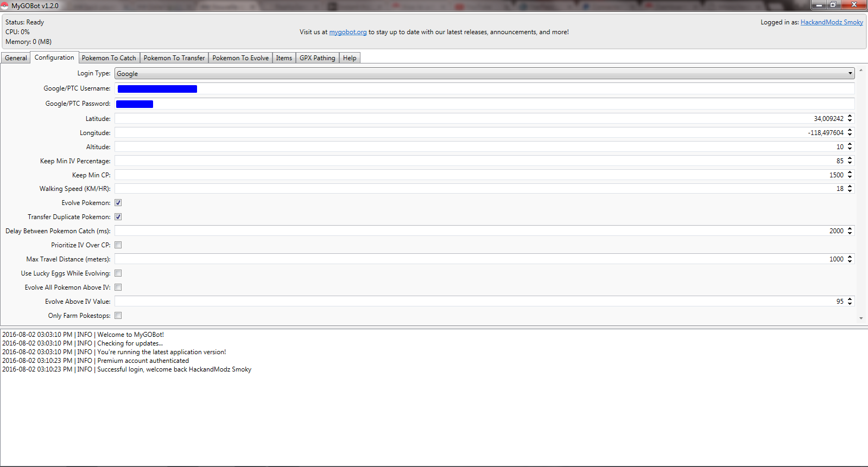Decrease Walking Speed with down arrow

850,191
